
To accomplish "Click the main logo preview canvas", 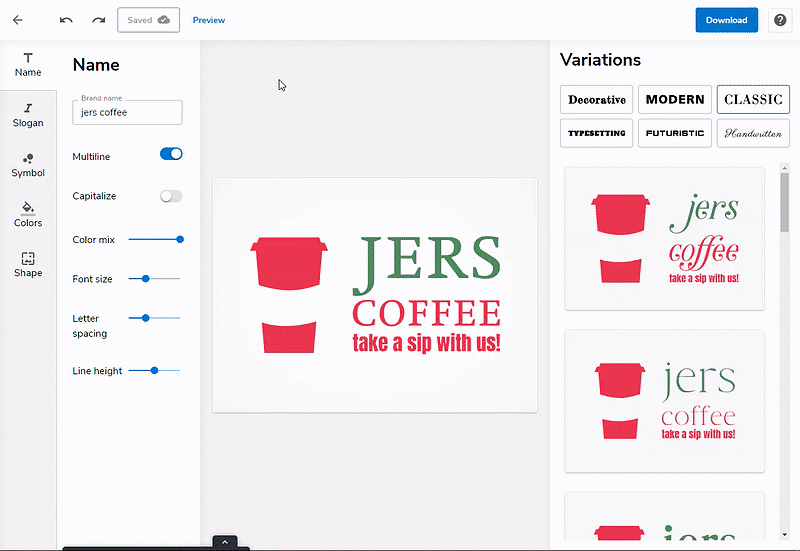I will pos(375,295).
